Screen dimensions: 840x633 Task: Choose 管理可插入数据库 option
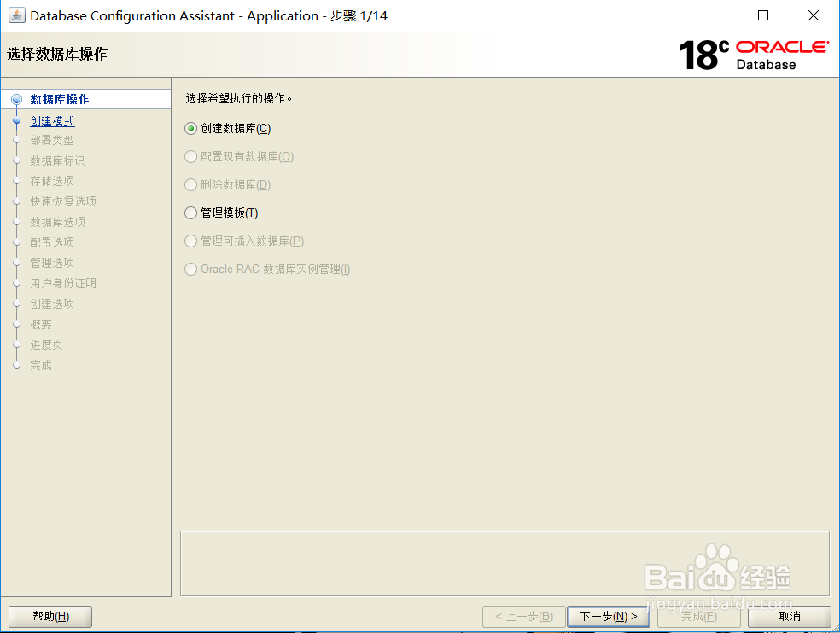pyautogui.click(x=190, y=241)
